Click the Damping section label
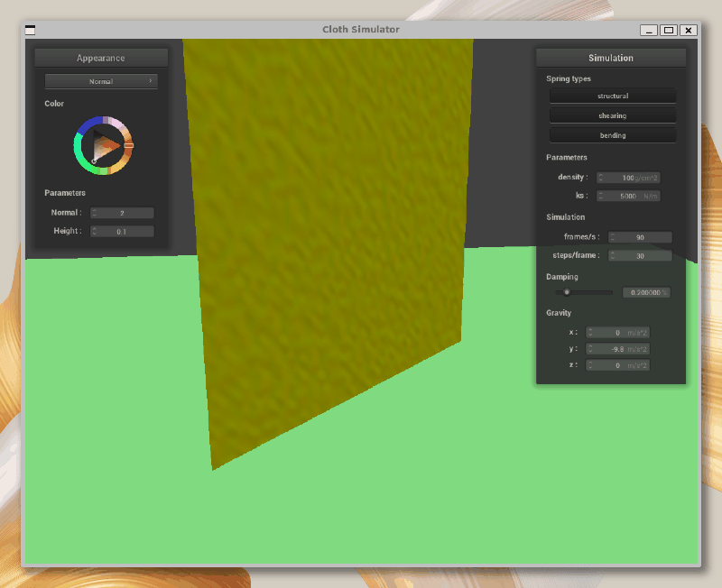Screen dimensions: 722x588 pyautogui.click(x=561, y=277)
